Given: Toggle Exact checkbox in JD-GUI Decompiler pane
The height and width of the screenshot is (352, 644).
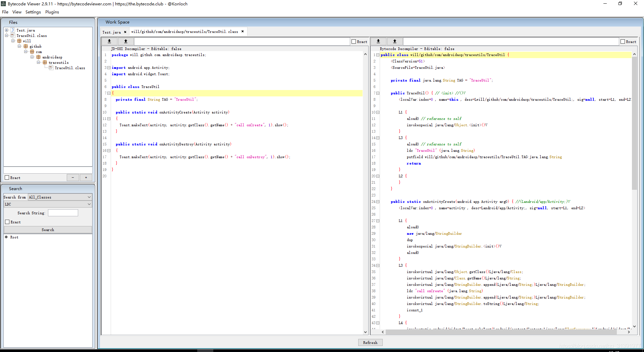Looking at the screenshot, I should tap(354, 42).
